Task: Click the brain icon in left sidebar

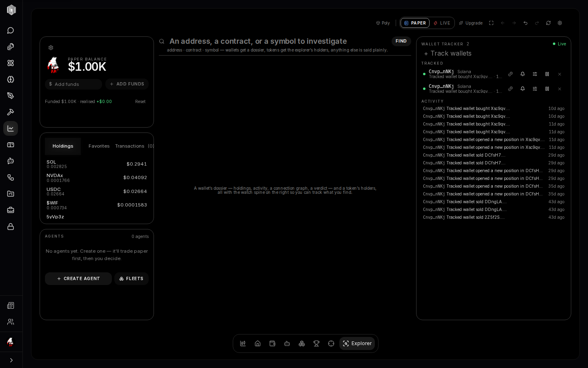Action: (x=11, y=79)
